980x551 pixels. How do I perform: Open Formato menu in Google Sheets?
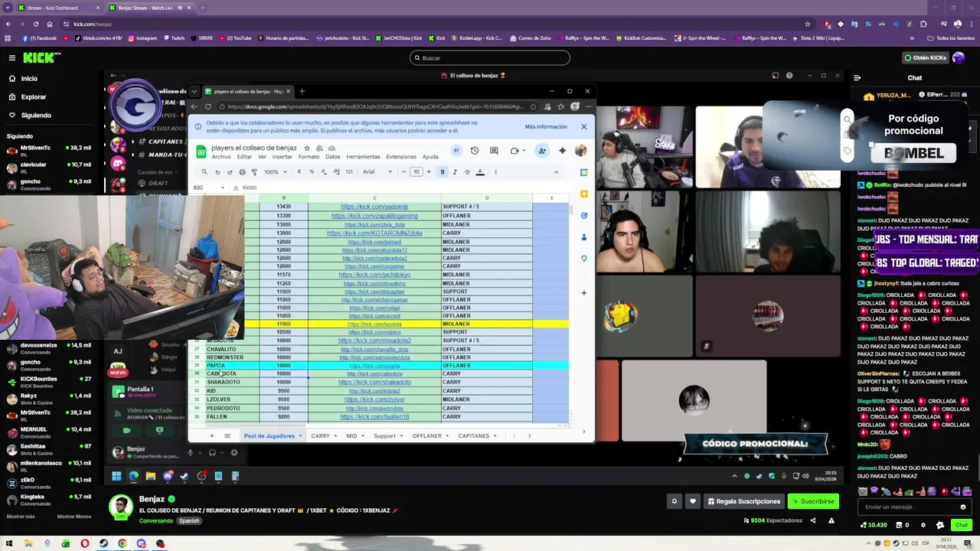click(309, 157)
